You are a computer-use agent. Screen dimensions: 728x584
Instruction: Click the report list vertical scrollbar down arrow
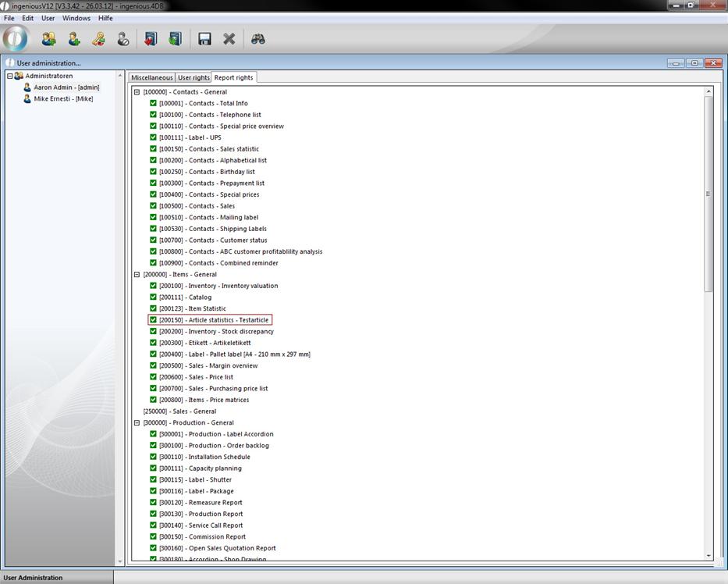click(x=708, y=555)
